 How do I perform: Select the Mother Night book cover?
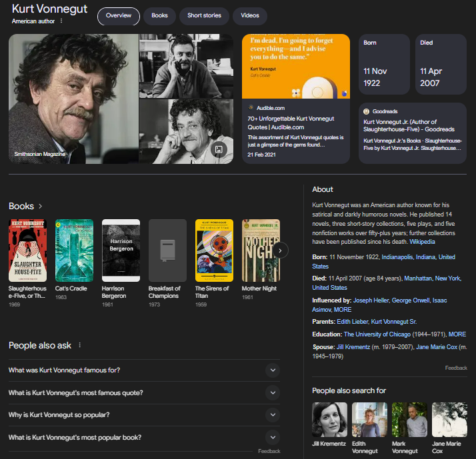260,250
